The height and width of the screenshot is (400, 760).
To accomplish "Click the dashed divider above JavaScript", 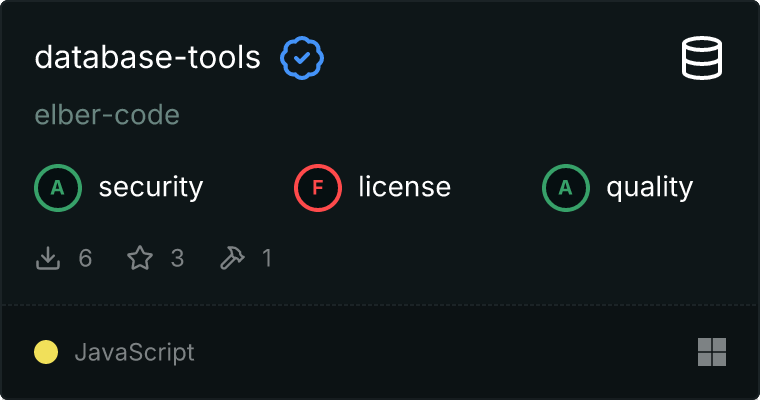I will [x=380, y=304].
